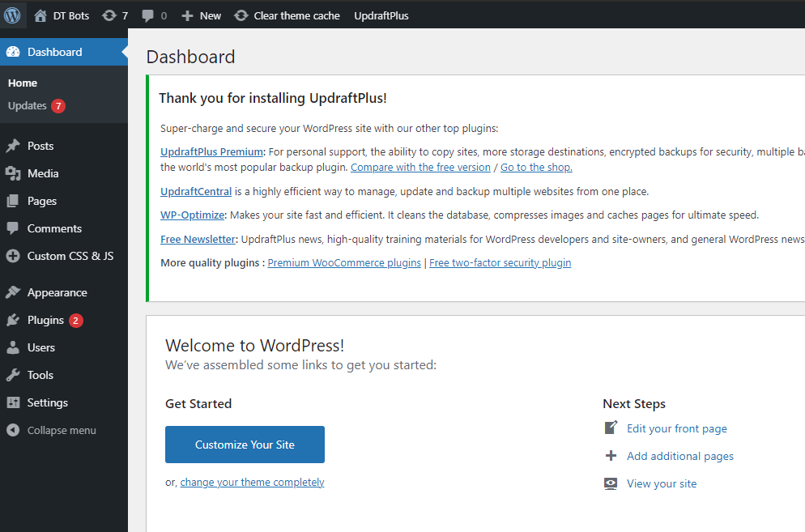Viewport: 805px width, 532px height.
Task: Click the Welcome to WordPress! heading
Action: coord(254,346)
